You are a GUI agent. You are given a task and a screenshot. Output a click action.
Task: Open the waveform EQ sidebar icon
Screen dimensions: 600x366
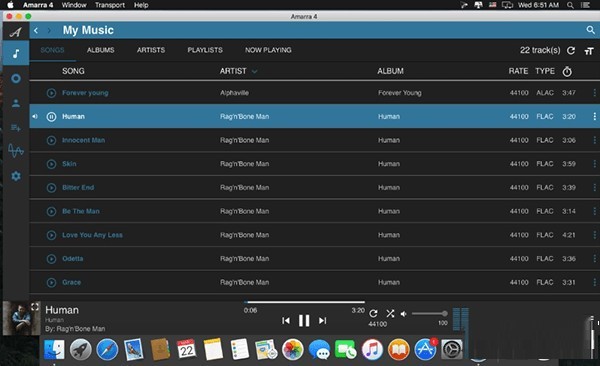point(16,151)
